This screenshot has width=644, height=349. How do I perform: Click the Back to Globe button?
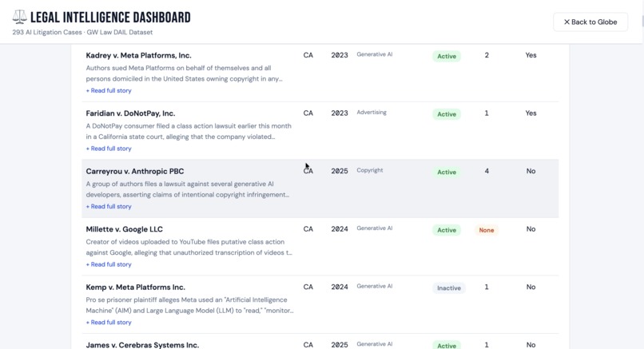pyautogui.click(x=590, y=22)
